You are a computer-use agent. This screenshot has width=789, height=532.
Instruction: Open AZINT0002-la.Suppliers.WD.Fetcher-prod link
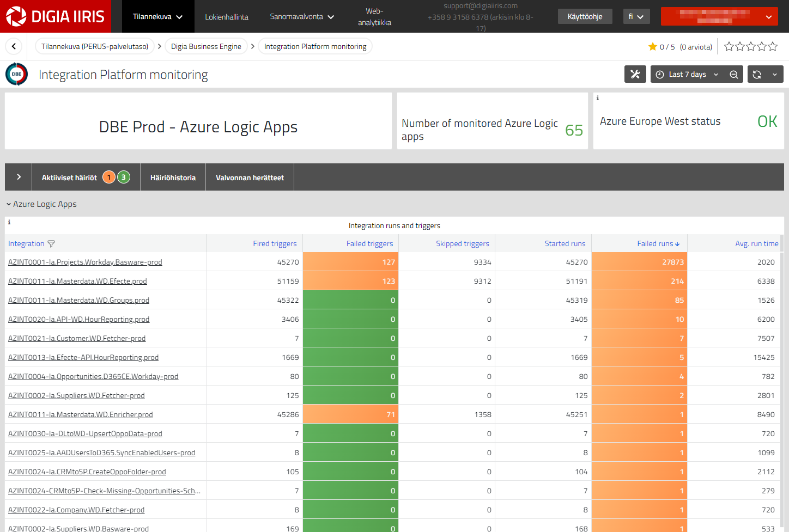76,395
